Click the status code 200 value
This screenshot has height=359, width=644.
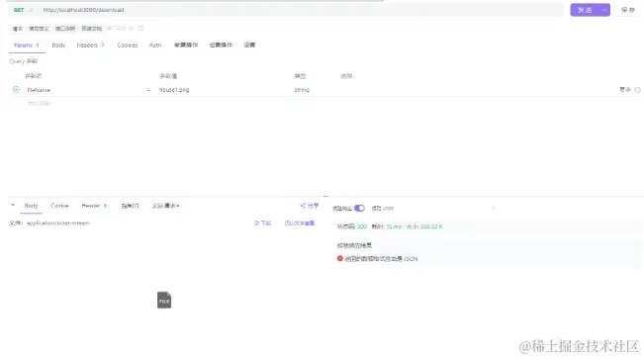click(362, 226)
